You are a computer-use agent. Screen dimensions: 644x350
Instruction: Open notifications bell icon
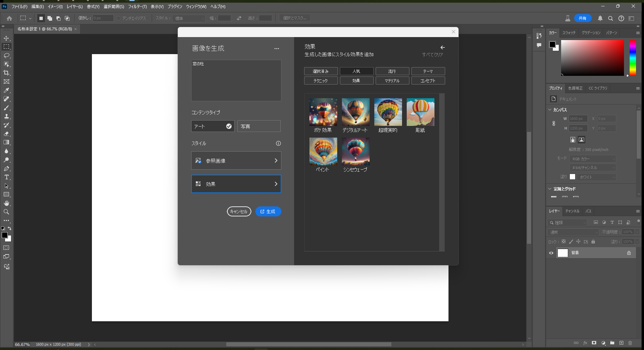[600, 18]
